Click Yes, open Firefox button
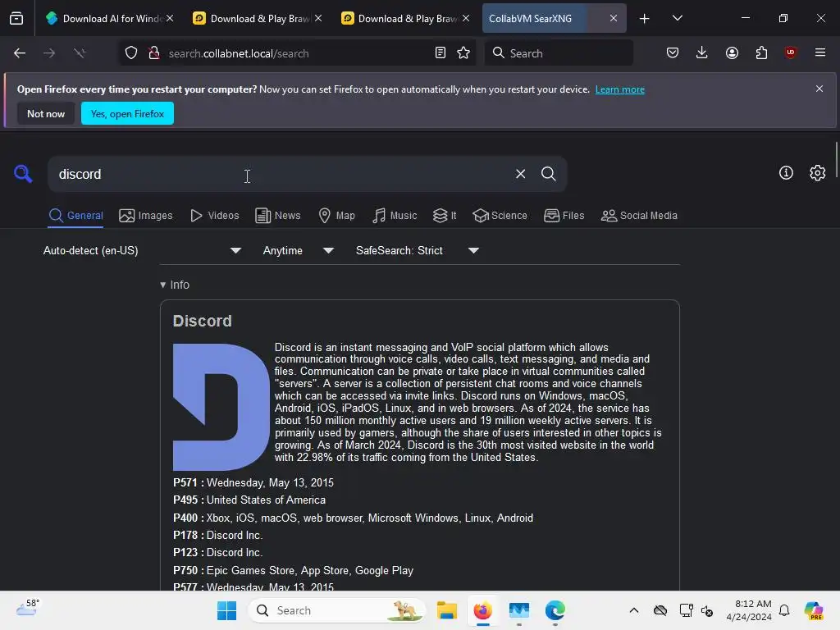The image size is (840, 630). [127, 113]
